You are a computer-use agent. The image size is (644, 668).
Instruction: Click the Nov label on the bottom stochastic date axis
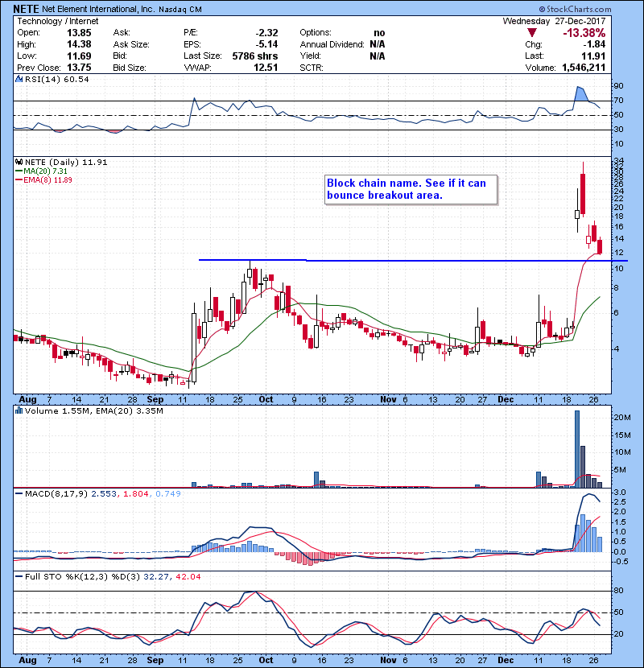point(388,660)
